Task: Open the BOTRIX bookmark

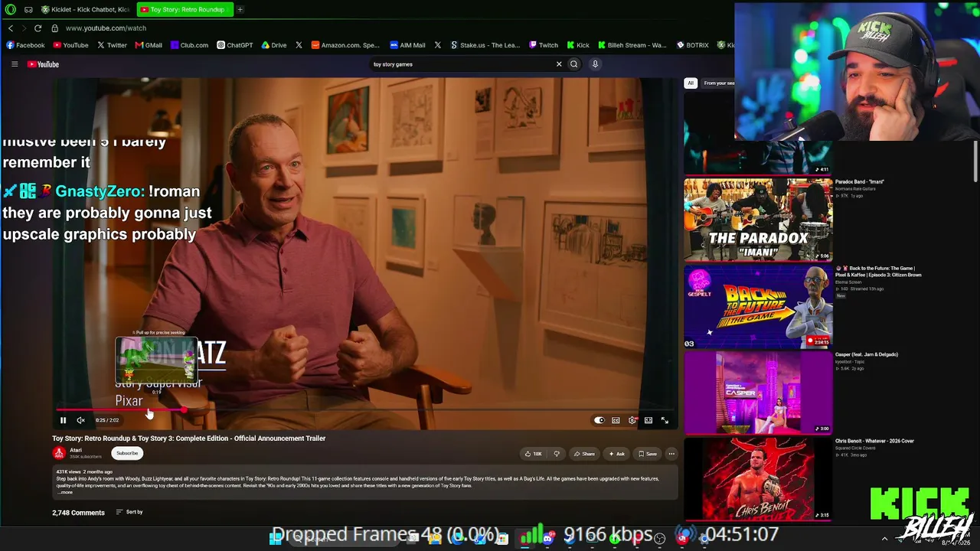Action: tap(692, 45)
